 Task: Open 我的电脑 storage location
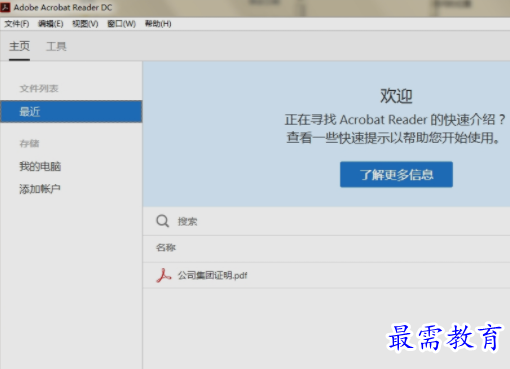click(x=40, y=166)
